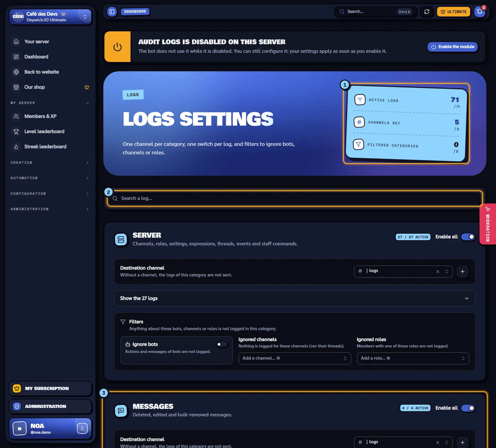Click the top Search Ctrl K box
The height and width of the screenshot is (448, 496).
[x=376, y=11]
